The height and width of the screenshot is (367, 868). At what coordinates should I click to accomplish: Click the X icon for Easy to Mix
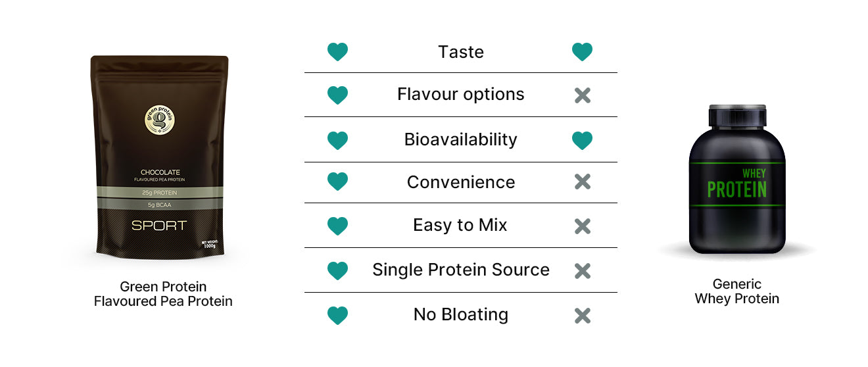click(582, 226)
